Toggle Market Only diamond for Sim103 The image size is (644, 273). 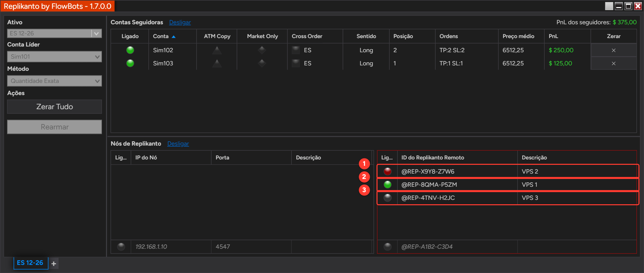coord(262,63)
